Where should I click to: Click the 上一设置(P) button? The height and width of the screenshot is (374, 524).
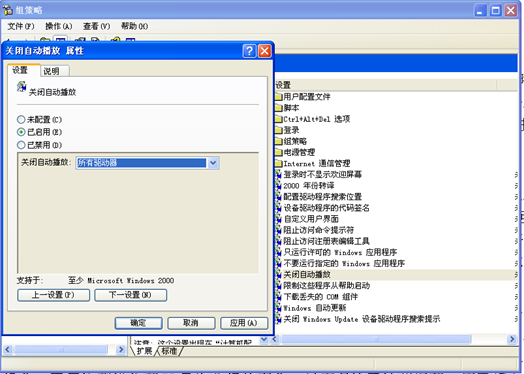coord(53,295)
